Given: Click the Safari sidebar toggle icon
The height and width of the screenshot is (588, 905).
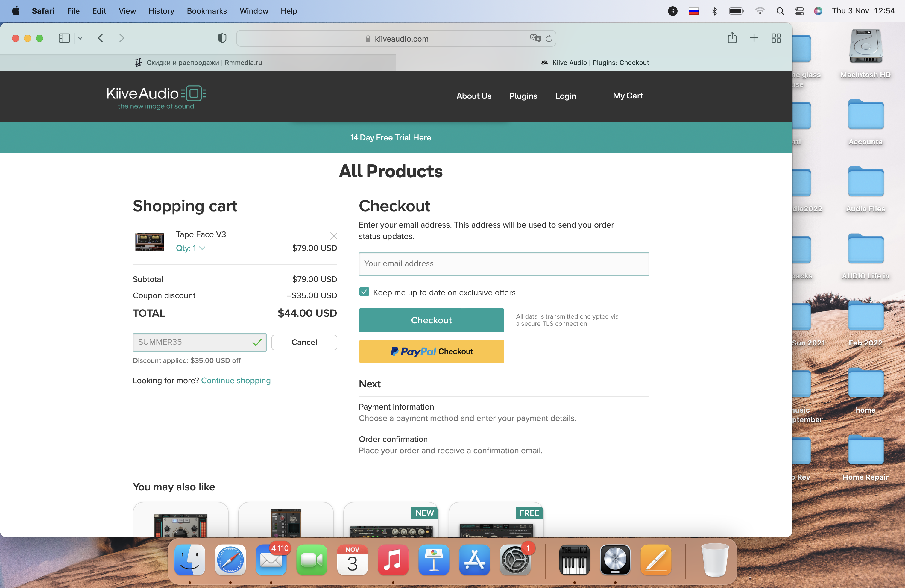Looking at the screenshot, I should [64, 38].
